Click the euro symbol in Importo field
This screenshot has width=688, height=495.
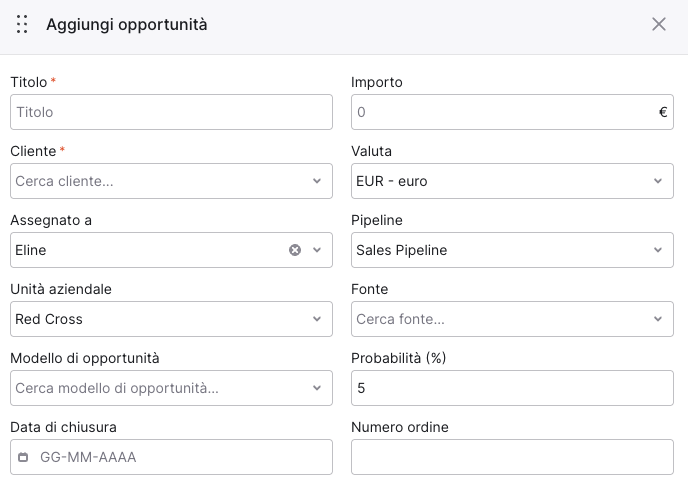pyautogui.click(x=663, y=112)
